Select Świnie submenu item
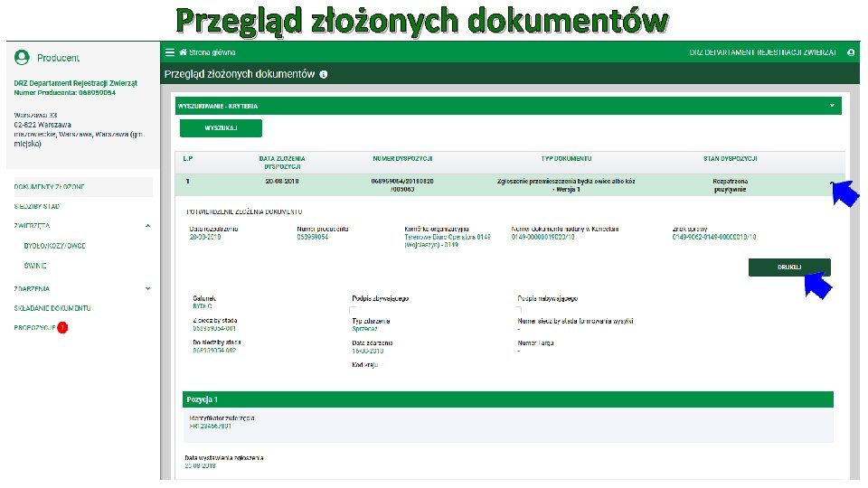 35,266
